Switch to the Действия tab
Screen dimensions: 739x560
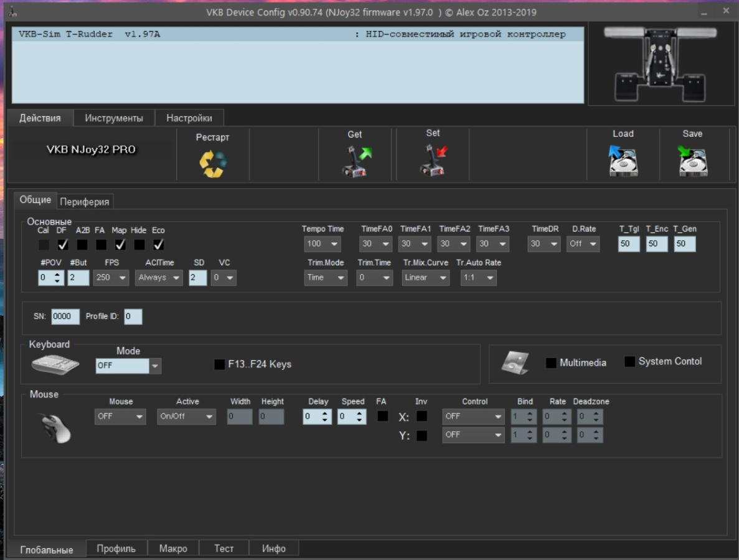(x=40, y=118)
